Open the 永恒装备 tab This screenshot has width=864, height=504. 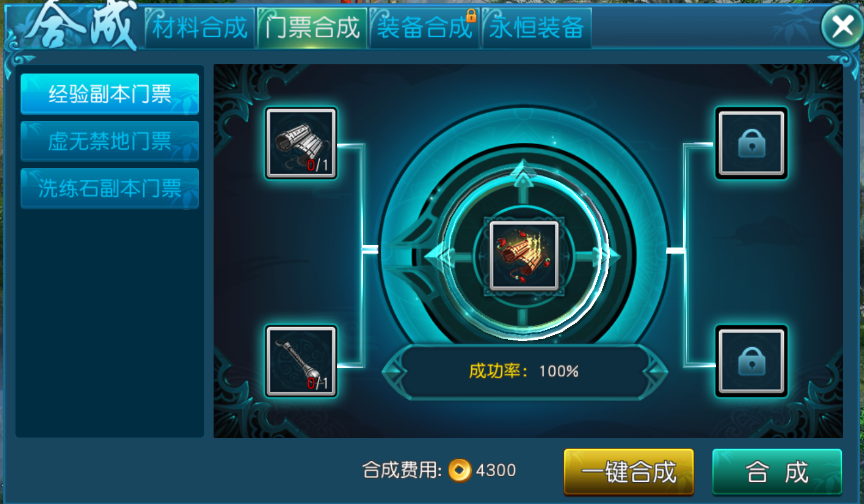click(x=537, y=28)
